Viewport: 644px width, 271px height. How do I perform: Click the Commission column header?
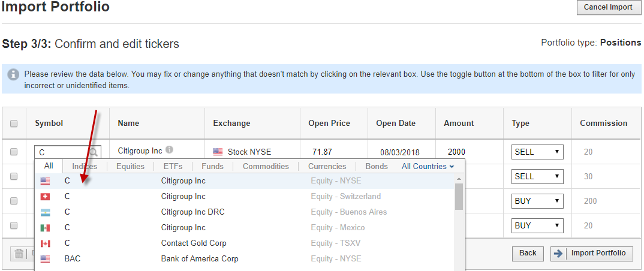coord(604,123)
